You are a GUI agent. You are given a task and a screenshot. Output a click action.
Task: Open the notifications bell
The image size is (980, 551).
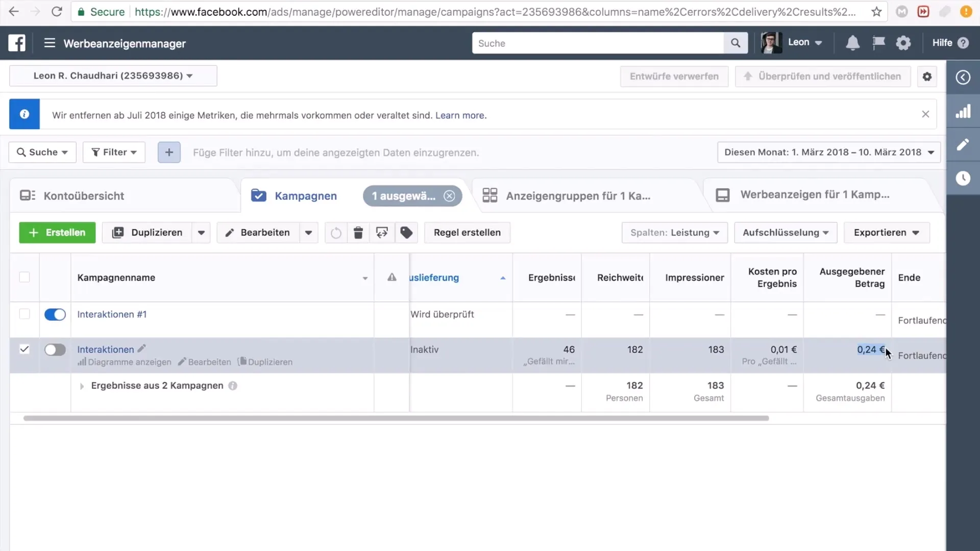tap(852, 43)
